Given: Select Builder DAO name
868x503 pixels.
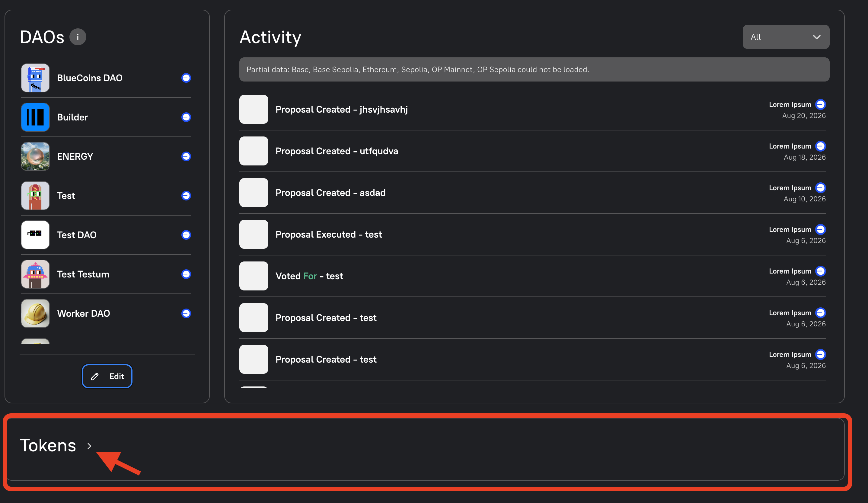Looking at the screenshot, I should (x=72, y=117).
